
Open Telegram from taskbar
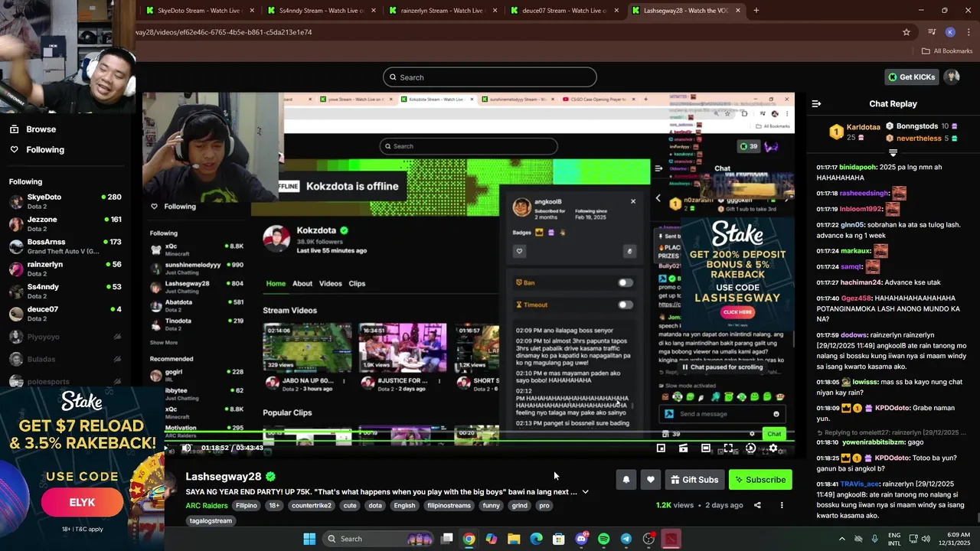626,539
